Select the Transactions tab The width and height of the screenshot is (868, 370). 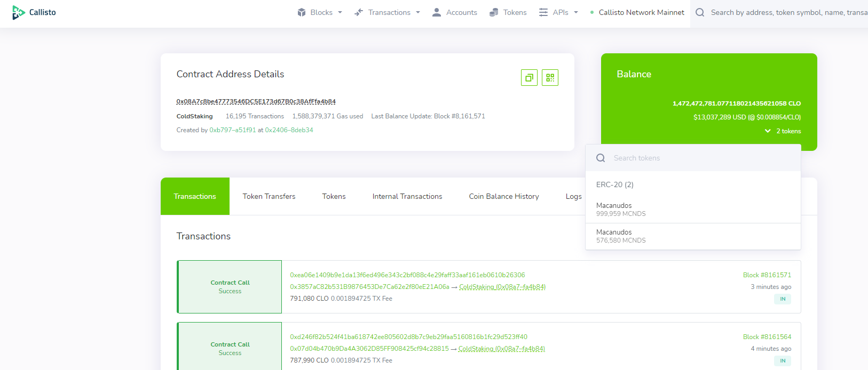pyautogui.click(x=195, y=196)
